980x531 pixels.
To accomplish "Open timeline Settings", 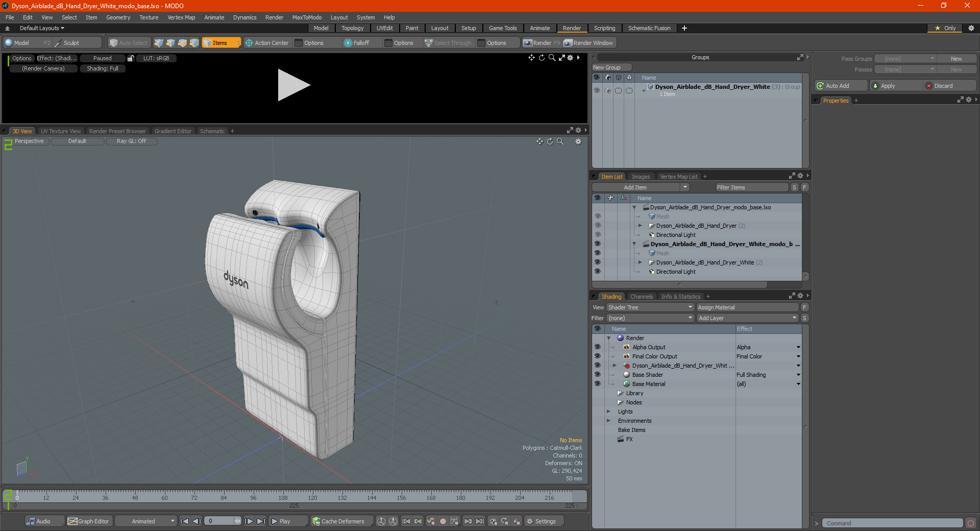I will click(544, 521).
